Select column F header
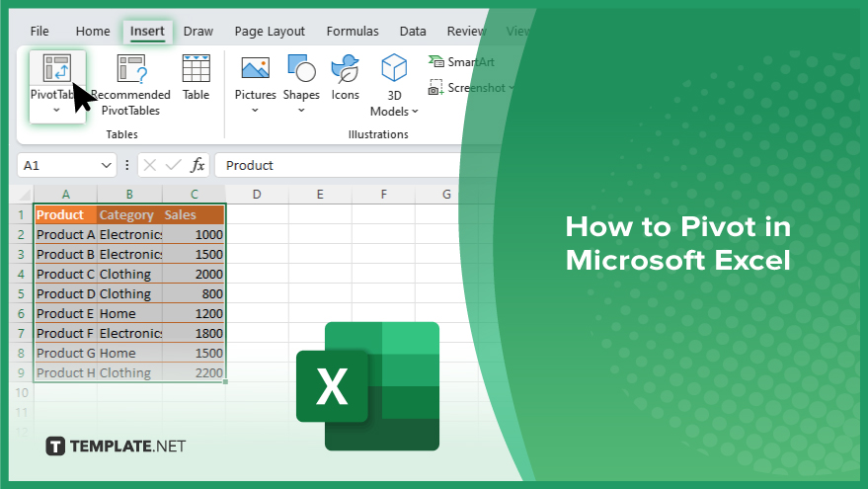This screenshot has height=489, width=868. click(x=383, y=195)
